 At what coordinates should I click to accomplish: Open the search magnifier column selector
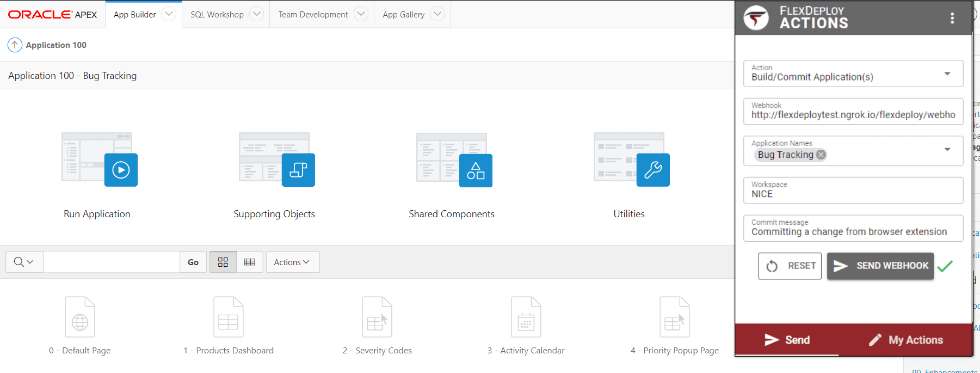(x=24, y=262)
